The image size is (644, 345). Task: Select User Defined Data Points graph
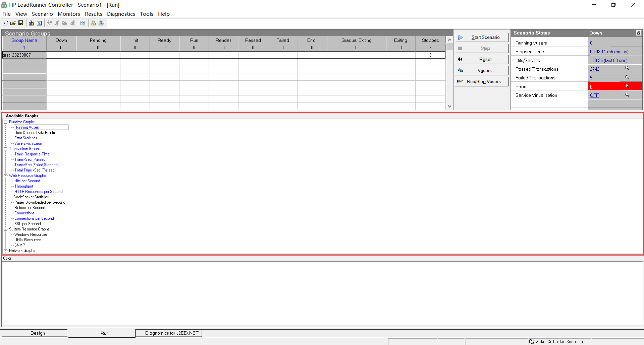tap(35, 133)
